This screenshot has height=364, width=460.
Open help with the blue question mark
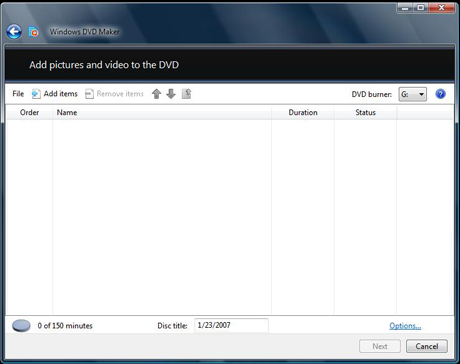pyautogui.click(x=440, y=94)
